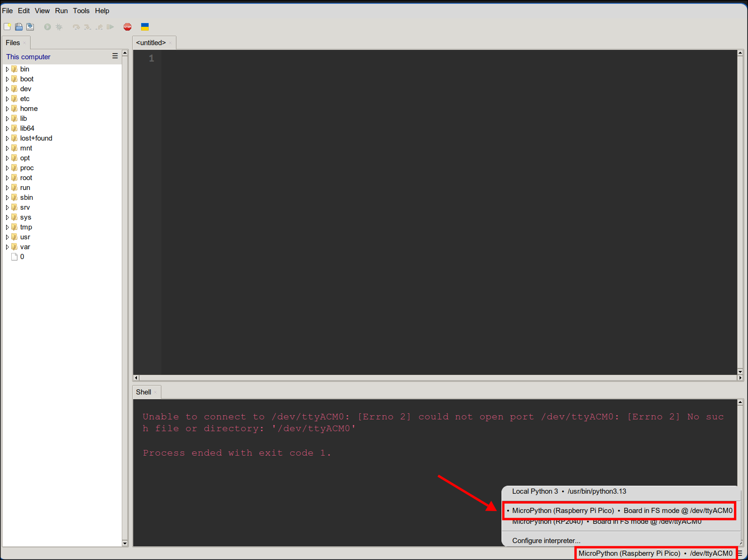
Task: Expand the usr folder tree node
Action: 7,237
